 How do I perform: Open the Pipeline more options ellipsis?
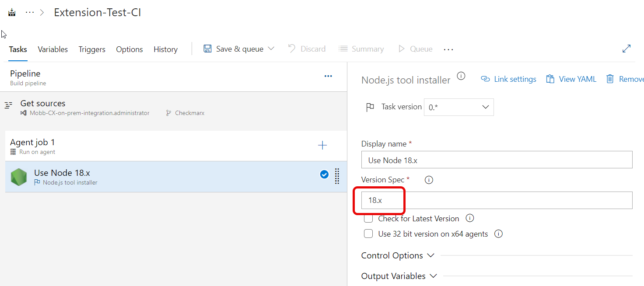[328, 77]
